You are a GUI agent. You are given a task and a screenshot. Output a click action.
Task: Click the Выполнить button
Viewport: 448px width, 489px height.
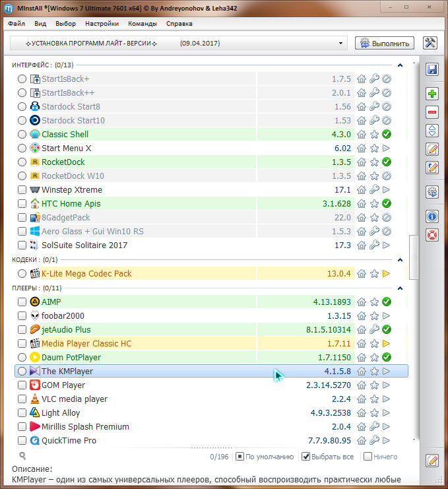385,43
